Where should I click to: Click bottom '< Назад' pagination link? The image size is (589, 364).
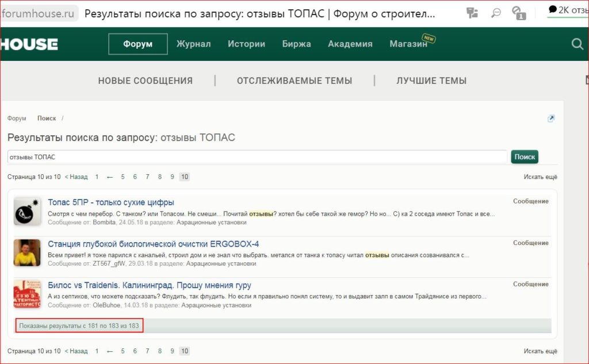77,351
